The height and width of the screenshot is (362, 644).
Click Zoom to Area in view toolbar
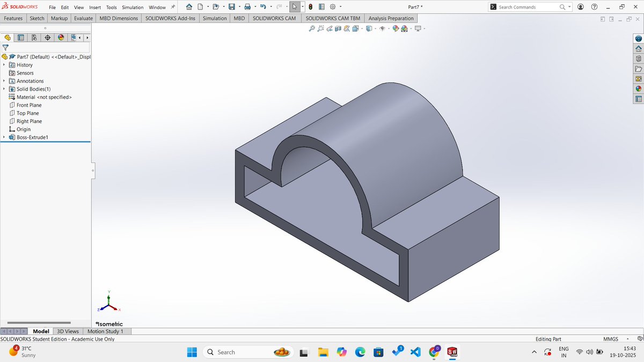pyautogui.click(x=320, y=28)
